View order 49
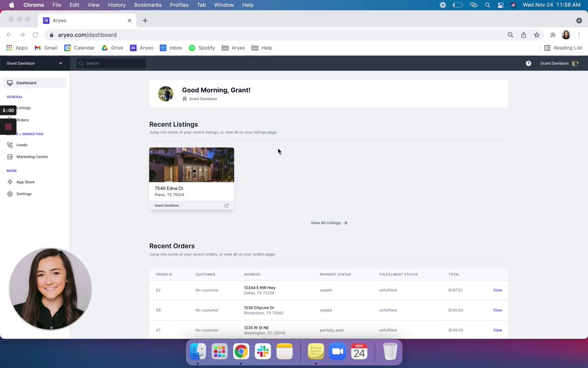This screenshot has height=368, width=588. [x=497, y=310]
